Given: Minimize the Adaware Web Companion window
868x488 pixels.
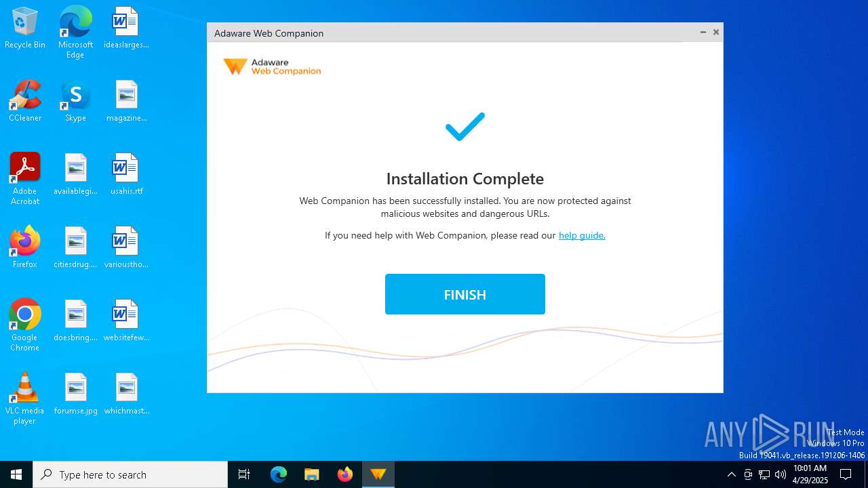Looking at the screenshot, I should pos(703,32).
